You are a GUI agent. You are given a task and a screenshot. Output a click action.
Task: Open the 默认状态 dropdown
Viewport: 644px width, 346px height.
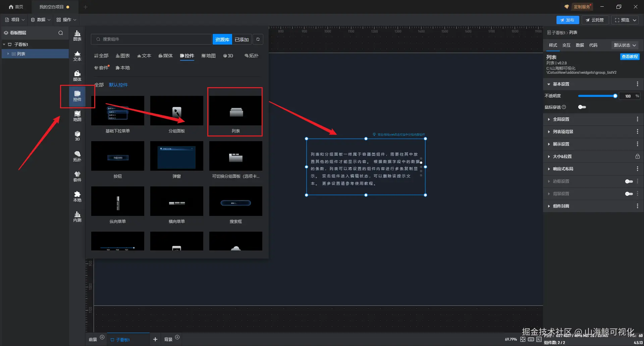click(x=625, y=45)
